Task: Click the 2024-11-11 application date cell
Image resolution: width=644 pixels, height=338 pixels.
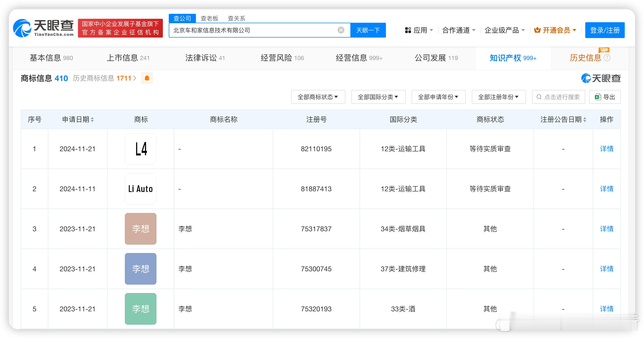Action: (77, 189)
